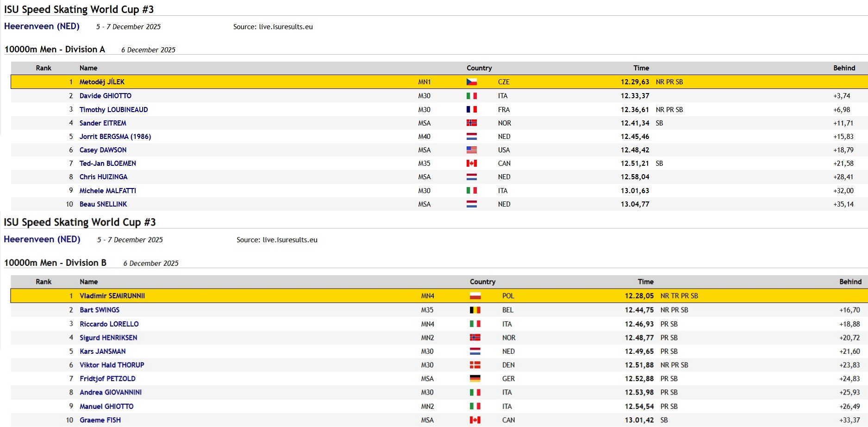Viewport: 868px width, 427px height.
Task: Click the Belgian flag beside Bart Swings
Action: pos(475,310)
